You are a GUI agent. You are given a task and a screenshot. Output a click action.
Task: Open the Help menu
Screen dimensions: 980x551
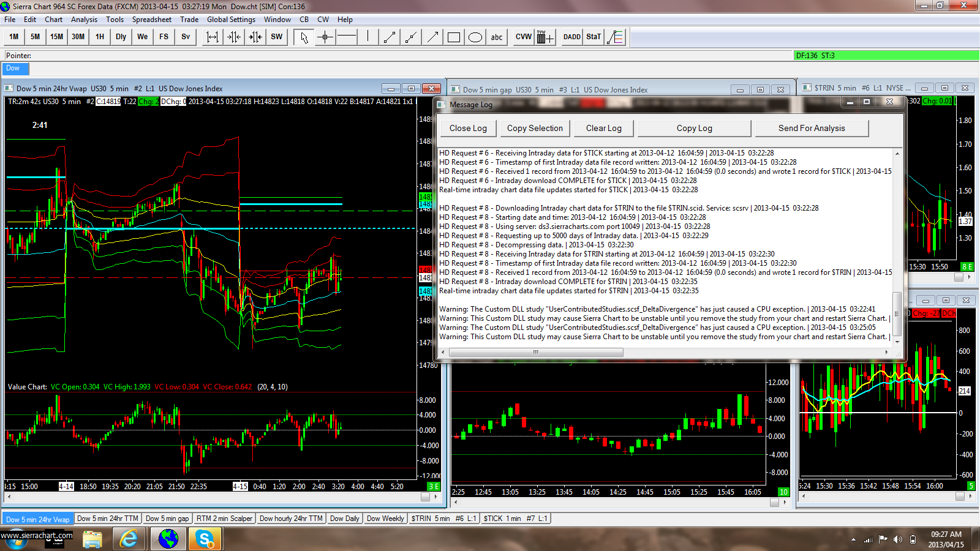(345, 20)
